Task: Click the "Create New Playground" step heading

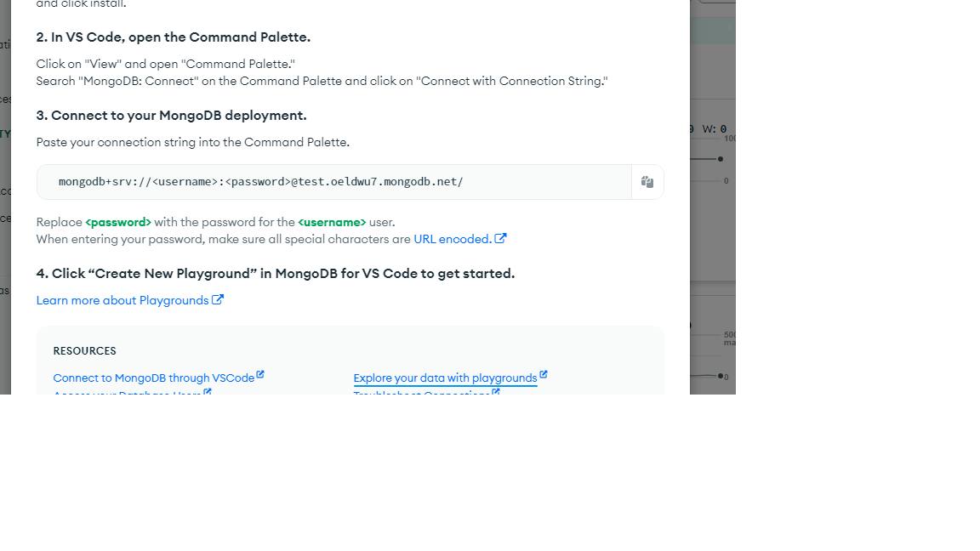Action: click(x=275, y=274)
